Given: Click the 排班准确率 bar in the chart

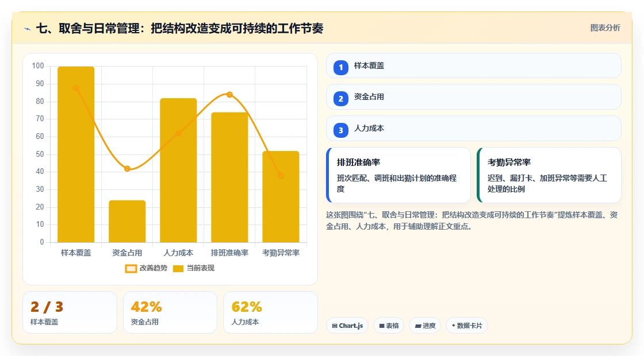Looking at the screenshot, I should coord(229,177).
